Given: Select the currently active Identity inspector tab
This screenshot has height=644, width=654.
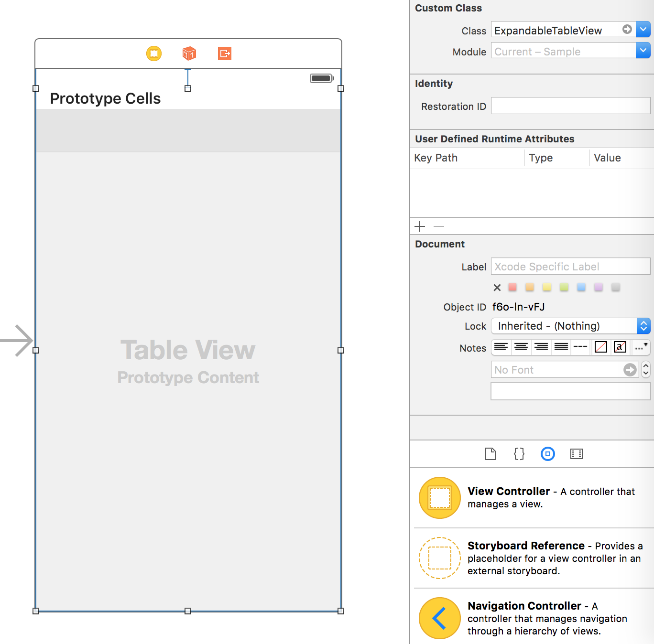Looking at the screenshot, I should (548, 454).
